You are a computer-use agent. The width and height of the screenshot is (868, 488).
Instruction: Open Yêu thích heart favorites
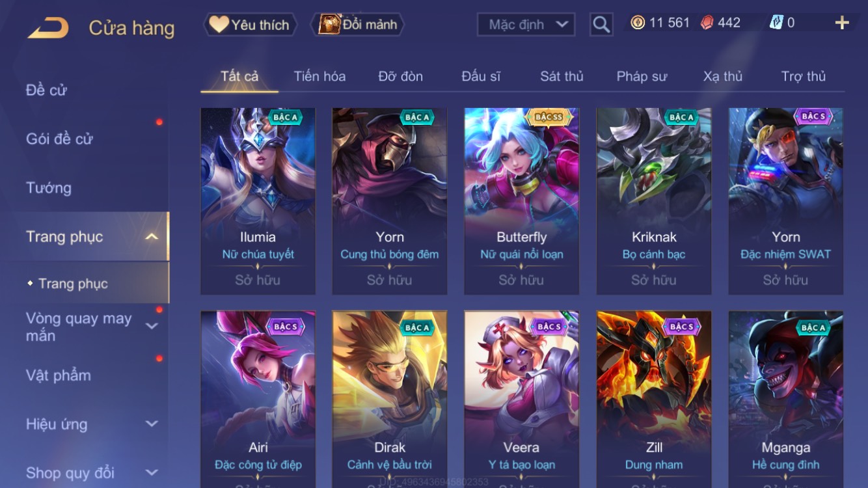tap(250, 25)
